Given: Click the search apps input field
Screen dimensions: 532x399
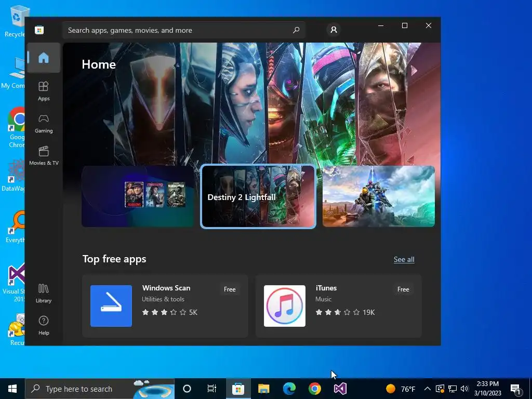Looking at the screenshot, I should [x=183, y=30].
